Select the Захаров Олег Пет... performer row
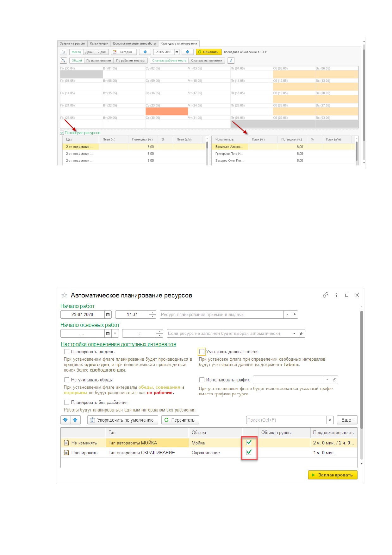Viewport: 392px width, 555px height. (x=283, y=161)
